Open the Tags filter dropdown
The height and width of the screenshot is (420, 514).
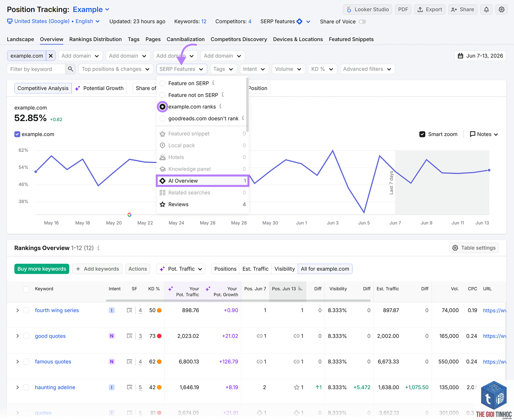tap(223, 69)
